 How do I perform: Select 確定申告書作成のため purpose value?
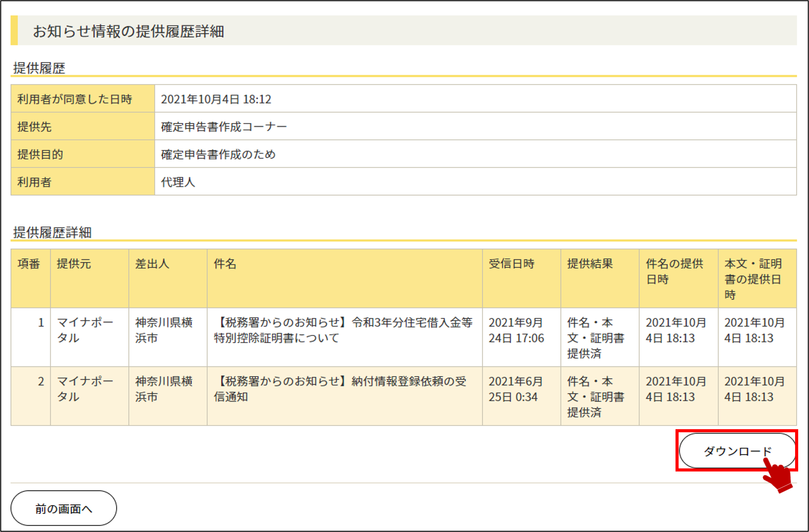click(x=218, y=154)
